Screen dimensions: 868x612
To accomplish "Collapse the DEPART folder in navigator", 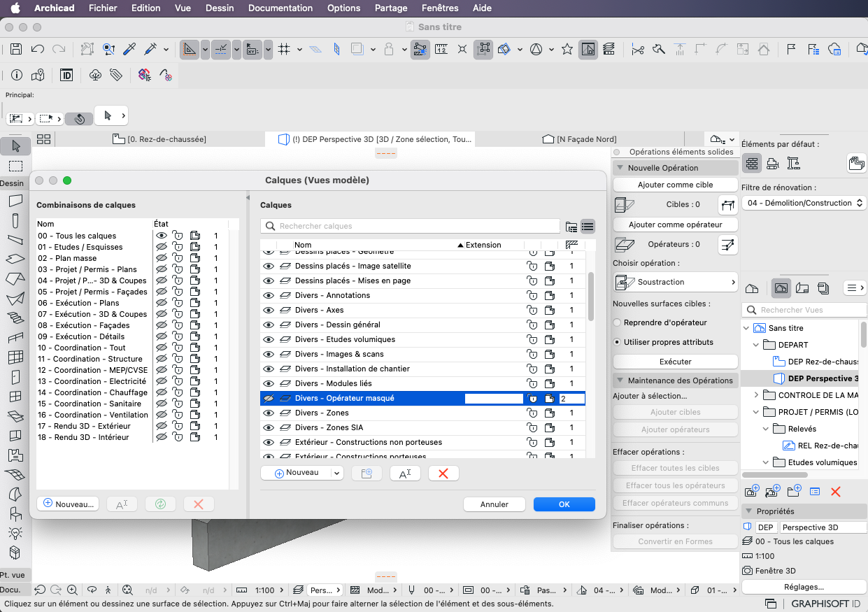I will [756, 345].
